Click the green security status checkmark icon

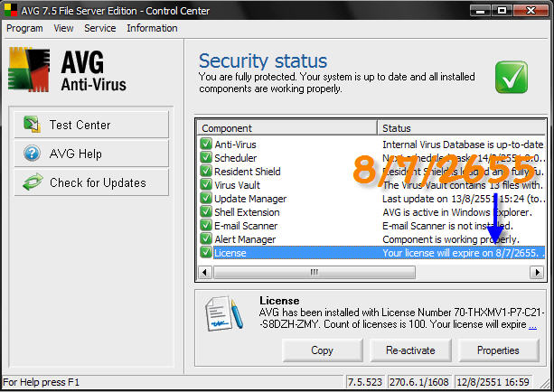pyautogui.click(x=512, y=77)
